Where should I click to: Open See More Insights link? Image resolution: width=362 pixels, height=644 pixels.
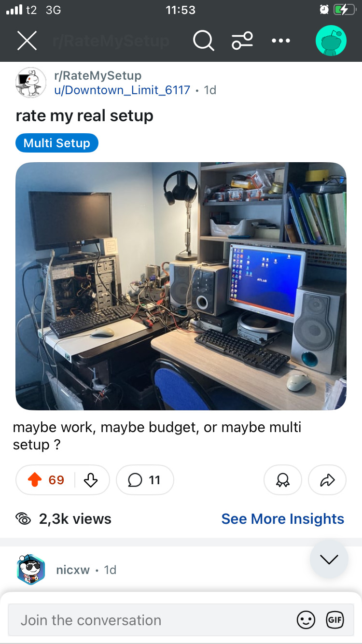pos(283,519)
